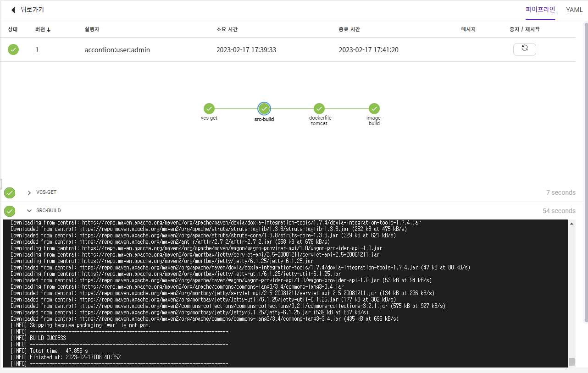Image resolution: width=588 pixels, height=373 pixels.
Task: Click the 실행자 column header
Action: pyautogui.click(x=92, y=29)
